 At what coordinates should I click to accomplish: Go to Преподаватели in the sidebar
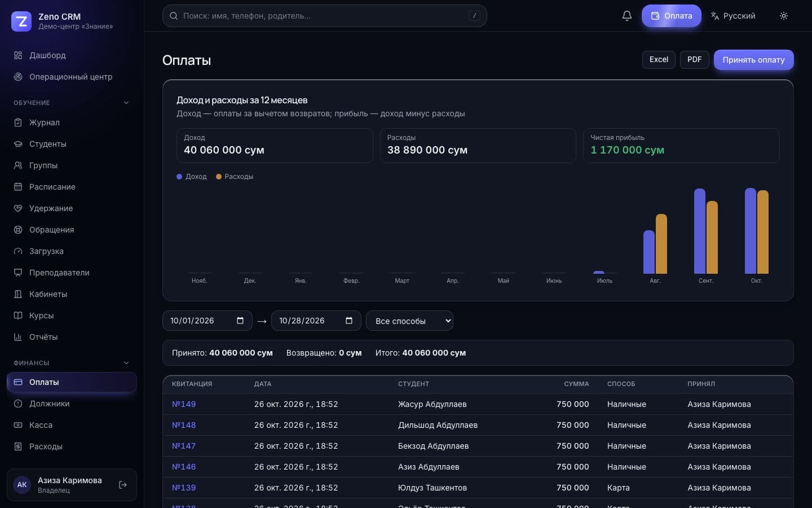[x=72, y=273]
